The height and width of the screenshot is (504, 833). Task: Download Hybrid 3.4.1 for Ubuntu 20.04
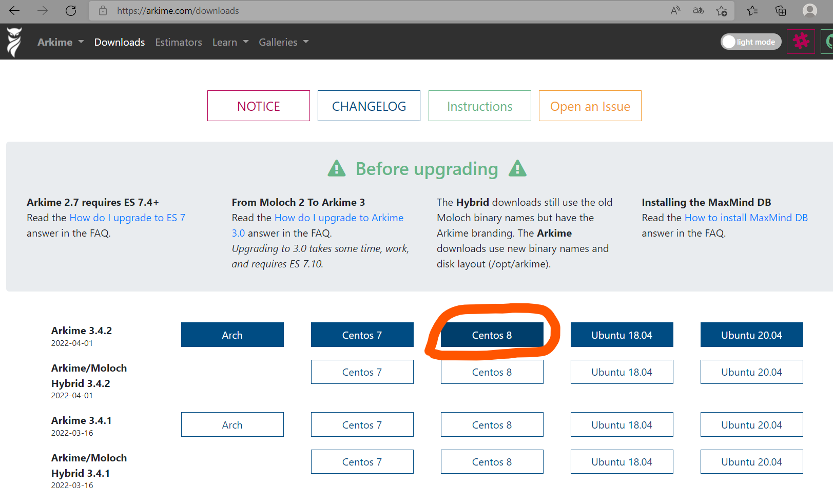(752, 461)
